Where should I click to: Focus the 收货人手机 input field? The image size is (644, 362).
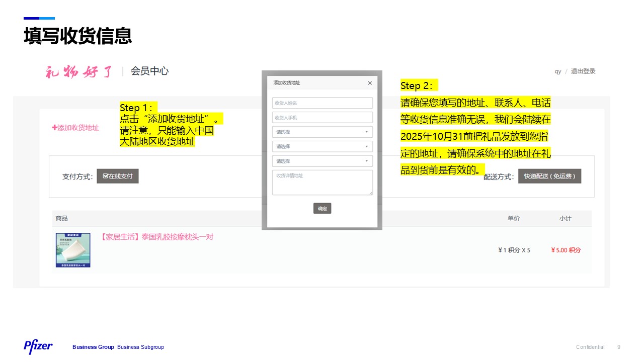point(322,118)
